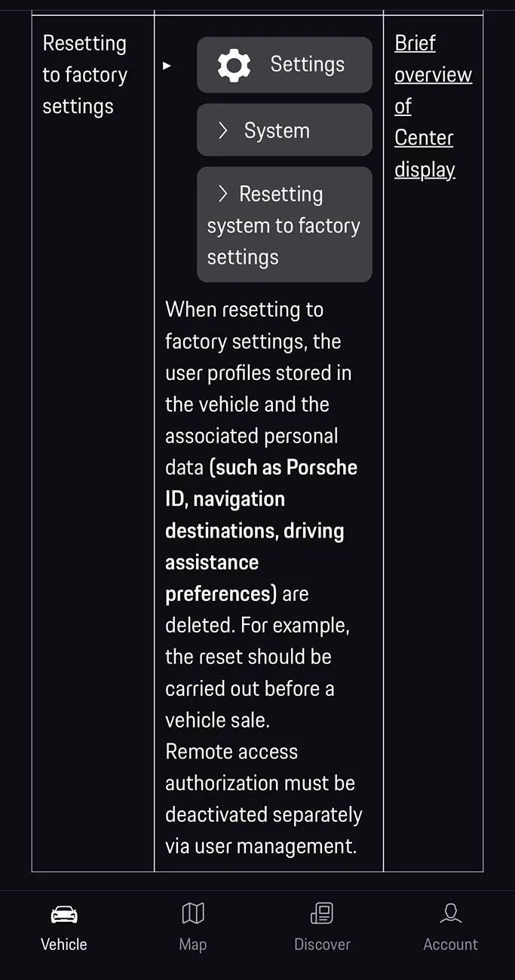Open the Brief overview of Center display link
The width and height of the screenshot is (515, 980).
pyautogui.click(x=432, y=106)
